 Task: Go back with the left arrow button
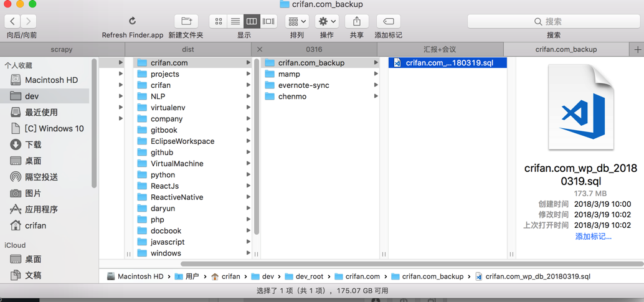click(12, 21)
